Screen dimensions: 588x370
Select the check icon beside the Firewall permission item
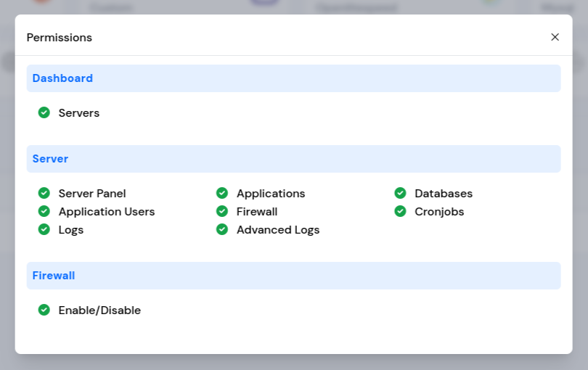point(222,212)
